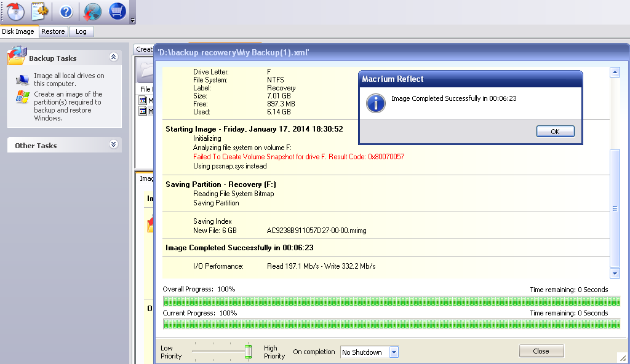Click the 'Macrium Reflect' message title bar
The image size is (630, 364).
pos(471,79)
